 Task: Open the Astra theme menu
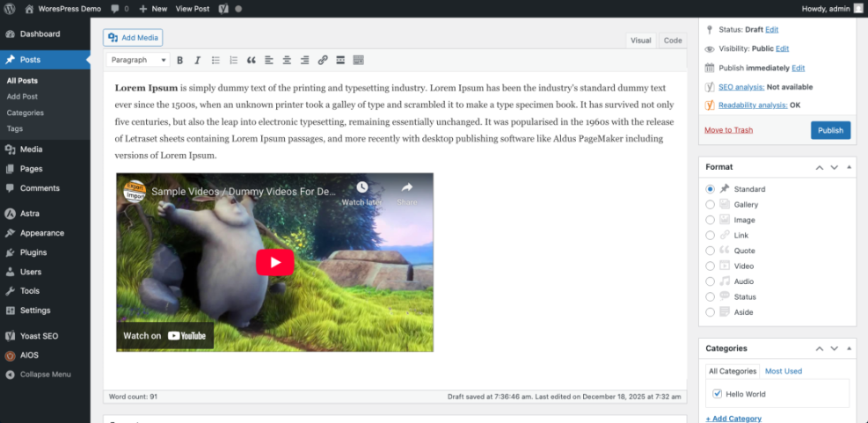45,214
